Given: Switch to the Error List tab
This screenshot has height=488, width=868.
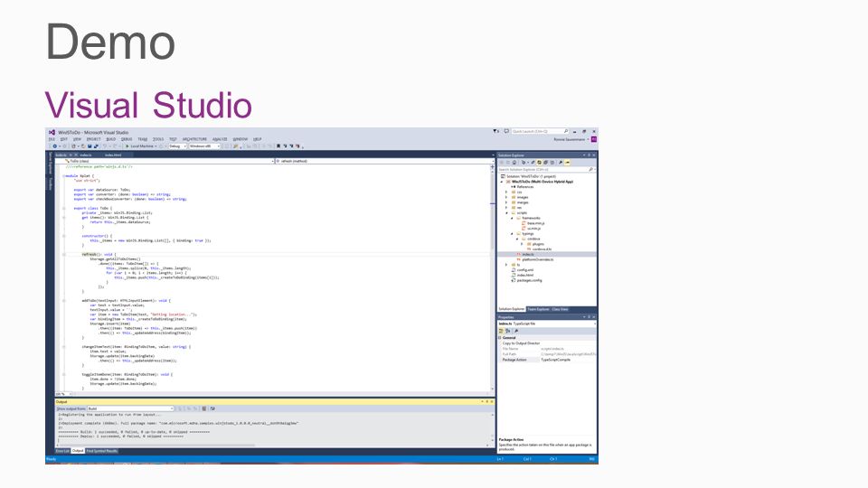Looking at the screenshot, I should pos(62,451).
